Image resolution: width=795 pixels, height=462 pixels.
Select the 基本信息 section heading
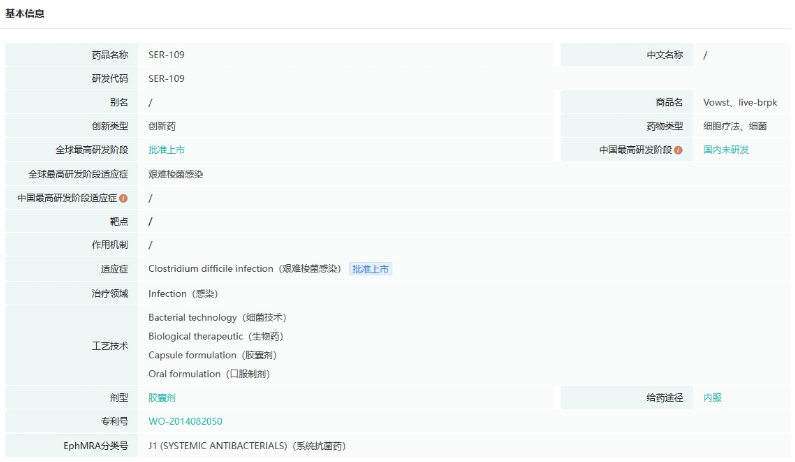click(x=25, y=14)
